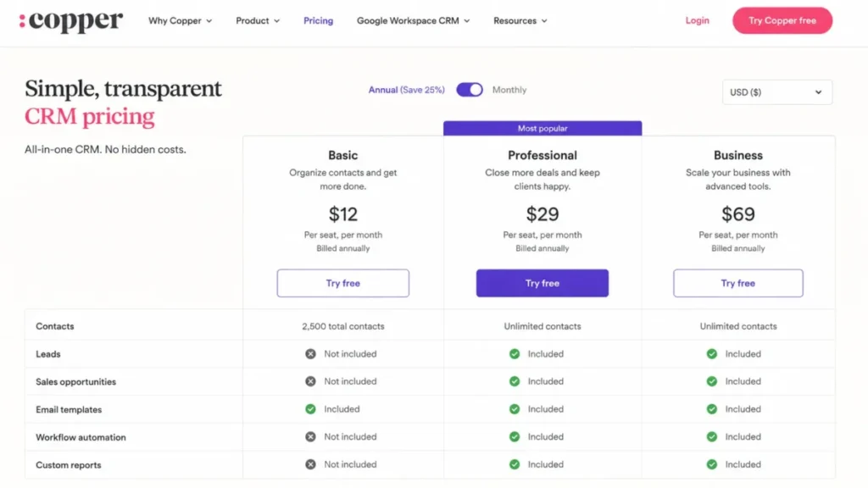868x488 pixels.
Task: Click the Business plan heading
Action: pos(738,156)
